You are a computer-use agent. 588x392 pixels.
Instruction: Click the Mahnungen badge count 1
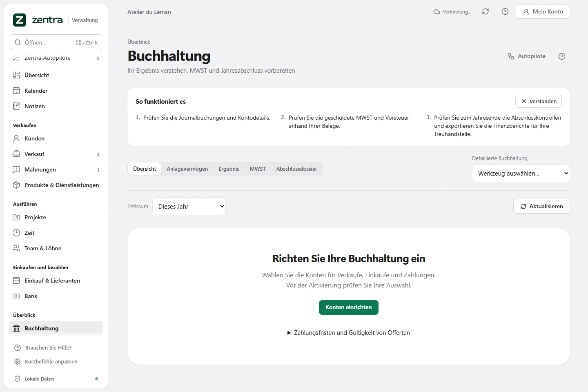pos(98,170)
